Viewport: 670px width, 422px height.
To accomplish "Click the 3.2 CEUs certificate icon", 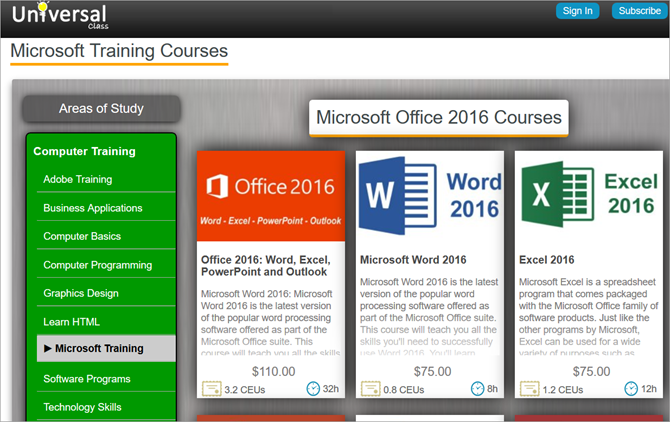I will click(212, 389).
